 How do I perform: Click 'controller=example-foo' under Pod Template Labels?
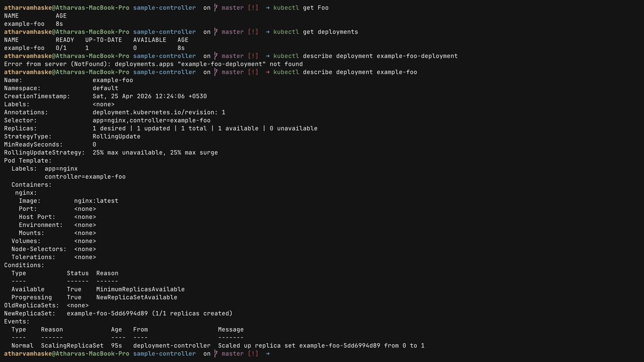click(x=85, y=177)
